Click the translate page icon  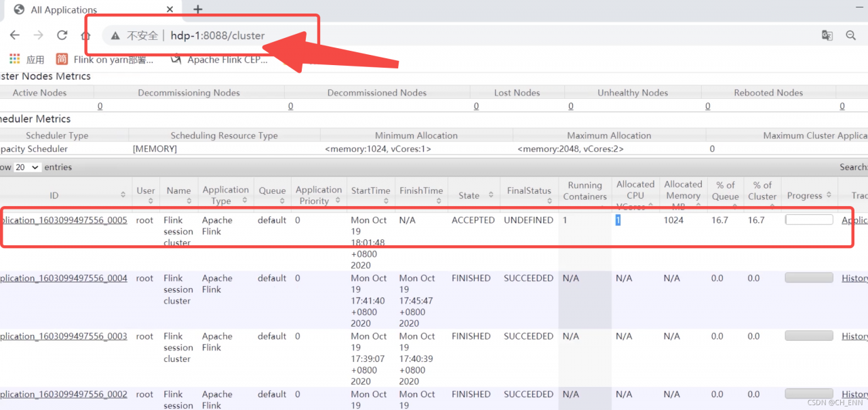tap(827, 35)
